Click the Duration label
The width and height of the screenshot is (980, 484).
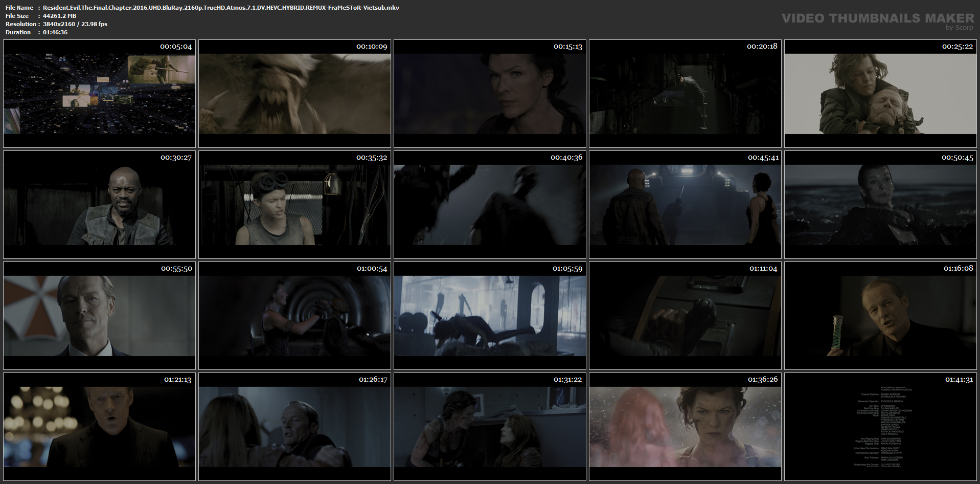[18, 32]
